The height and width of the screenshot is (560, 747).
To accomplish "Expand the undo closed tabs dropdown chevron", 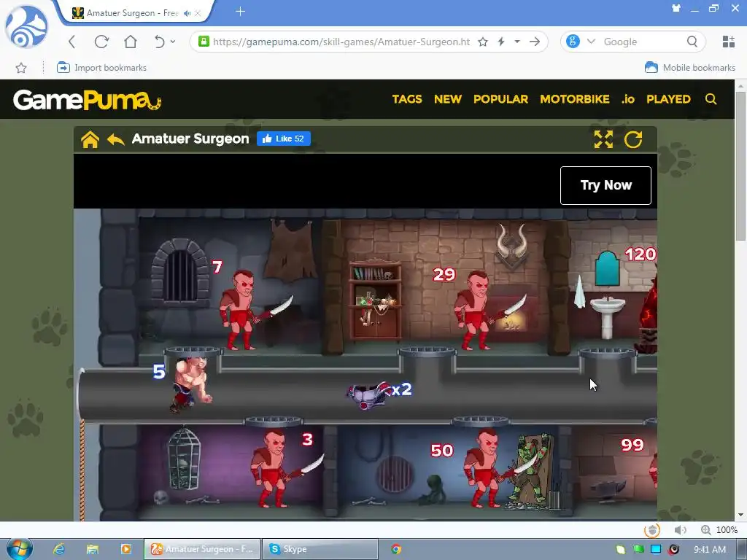I will click(x=173, y=42).
